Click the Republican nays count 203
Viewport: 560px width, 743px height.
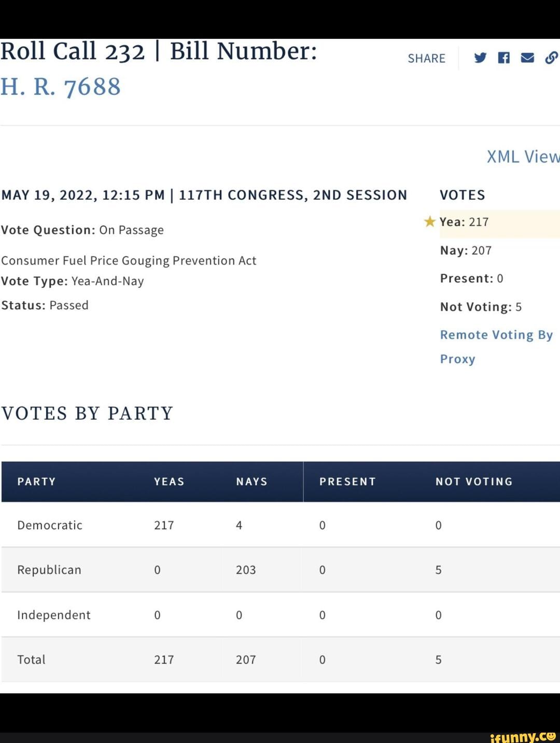pos(246,570)
